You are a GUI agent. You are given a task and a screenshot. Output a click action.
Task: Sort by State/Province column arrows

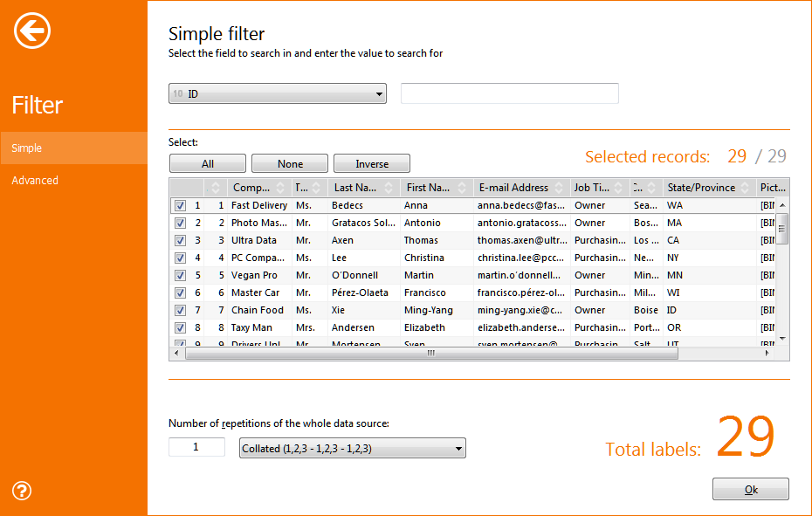pyautogui.click(x=746, y=188)
